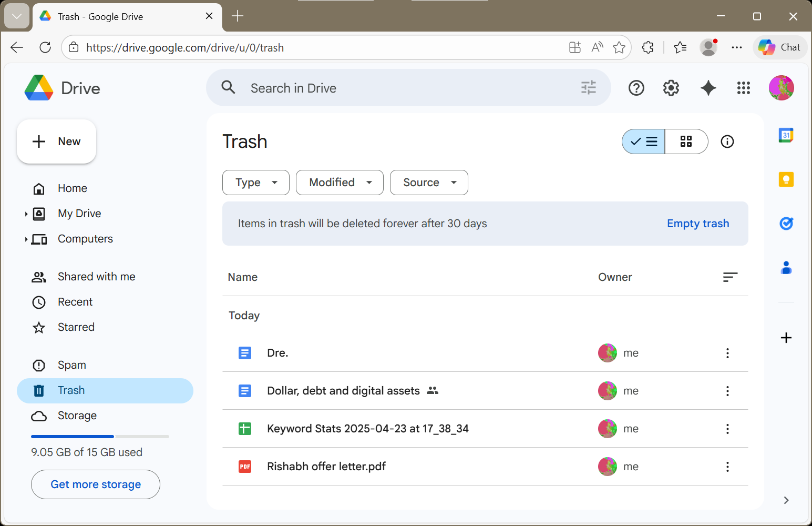This screenshot has width=812, height=526.
Task: Open Read aloud icon in address bar
Action: [x=597, y=47]
